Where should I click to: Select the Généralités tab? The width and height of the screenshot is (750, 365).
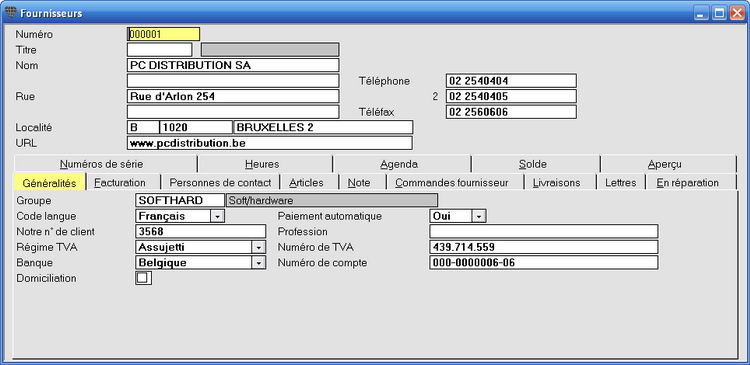coord(49,182)
